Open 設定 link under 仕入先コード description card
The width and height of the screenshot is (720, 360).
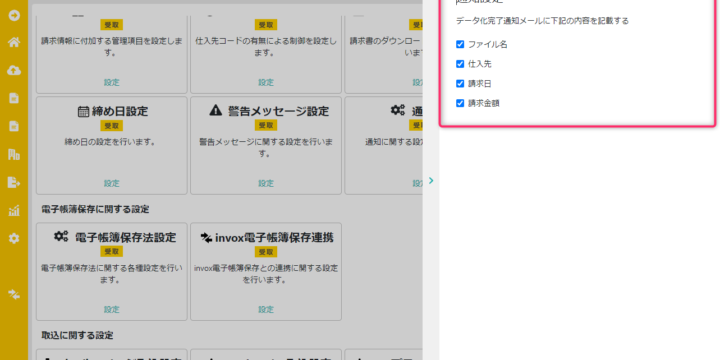[x=266, y=82]
